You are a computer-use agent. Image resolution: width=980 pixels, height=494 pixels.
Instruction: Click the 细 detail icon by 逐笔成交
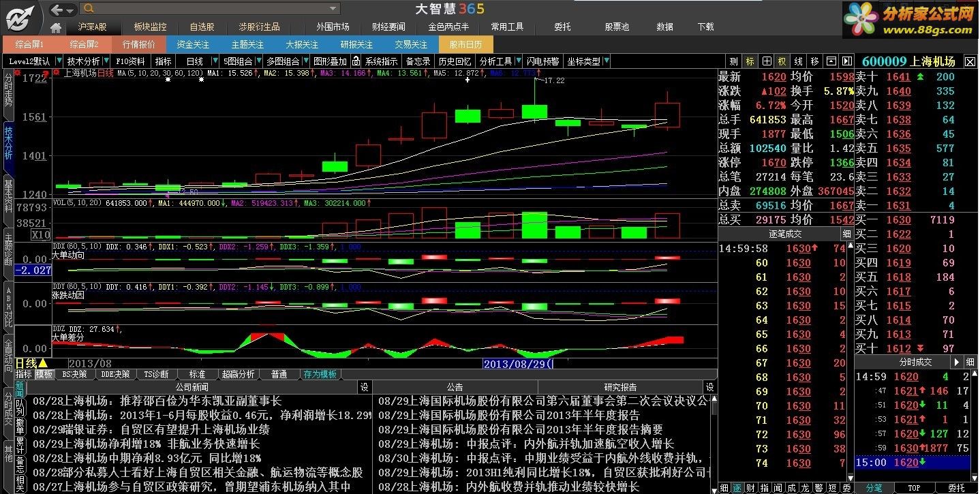tap(846, 234)
